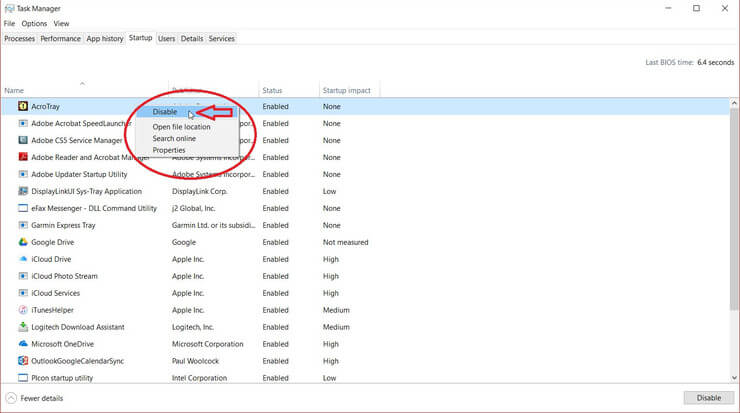Collapse view with Fewer details

tap(34, 398)
